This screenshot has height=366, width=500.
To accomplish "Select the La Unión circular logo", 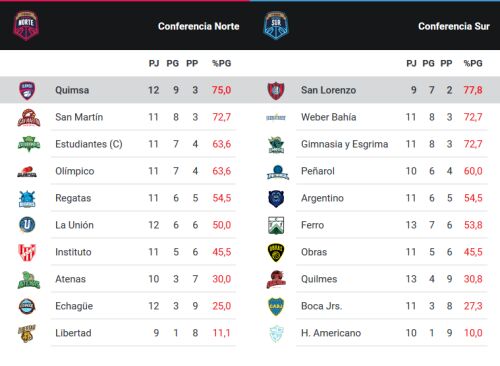I will tap(27, 225).
